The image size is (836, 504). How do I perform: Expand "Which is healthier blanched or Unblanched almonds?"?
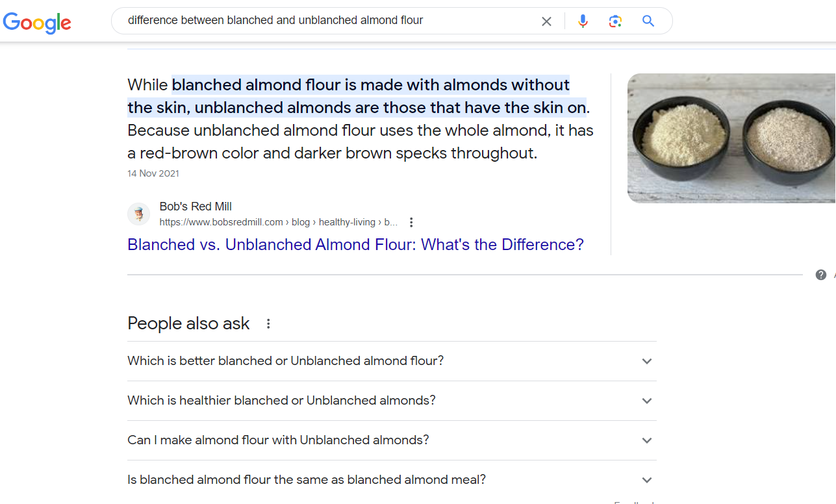tap(392, 401)
